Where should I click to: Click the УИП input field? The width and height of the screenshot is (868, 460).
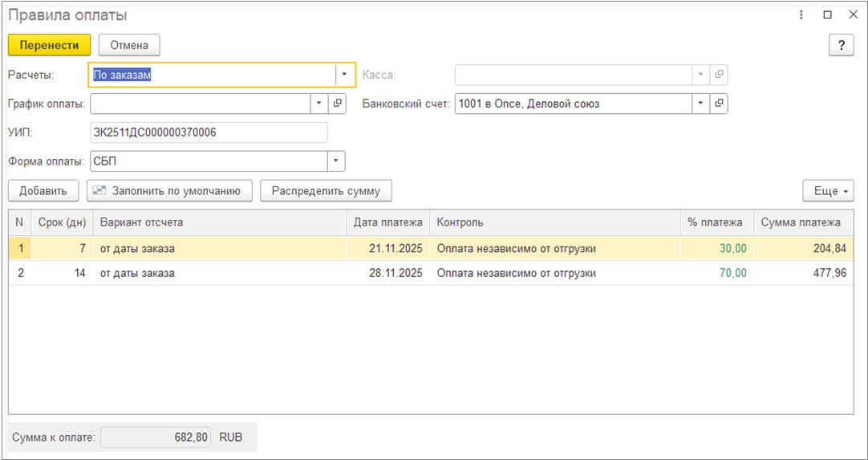(209, 132)
